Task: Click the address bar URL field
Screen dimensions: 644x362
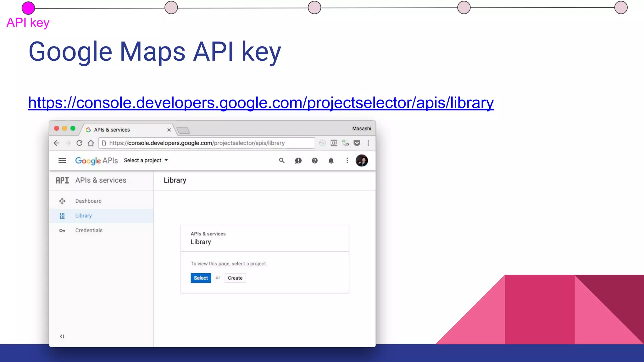Action: pos(207,143)
